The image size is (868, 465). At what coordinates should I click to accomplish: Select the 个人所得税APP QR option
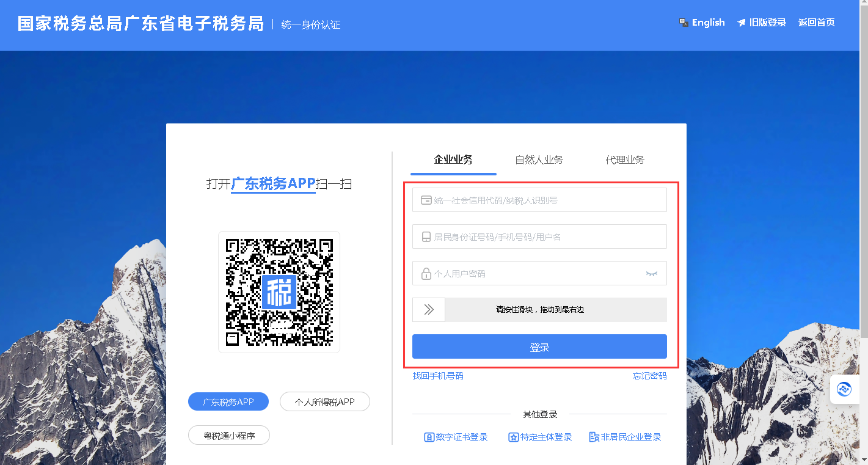324,401
